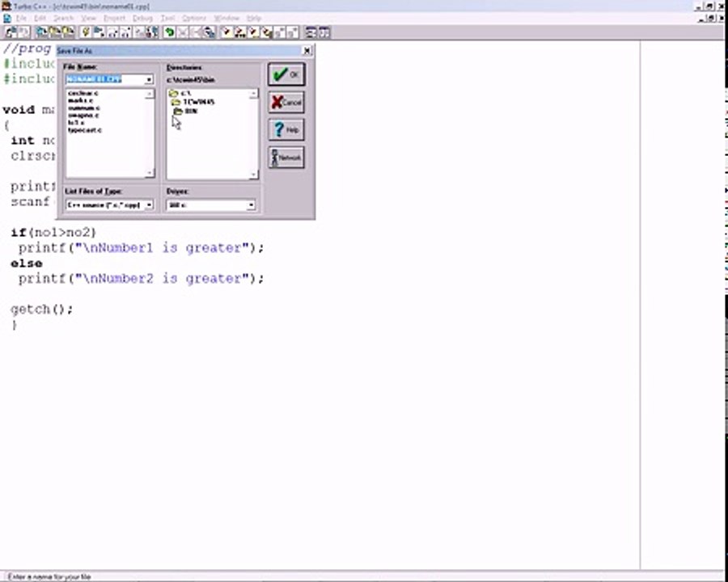
Task: Click the question mark Help button
Action: point(286,129)
